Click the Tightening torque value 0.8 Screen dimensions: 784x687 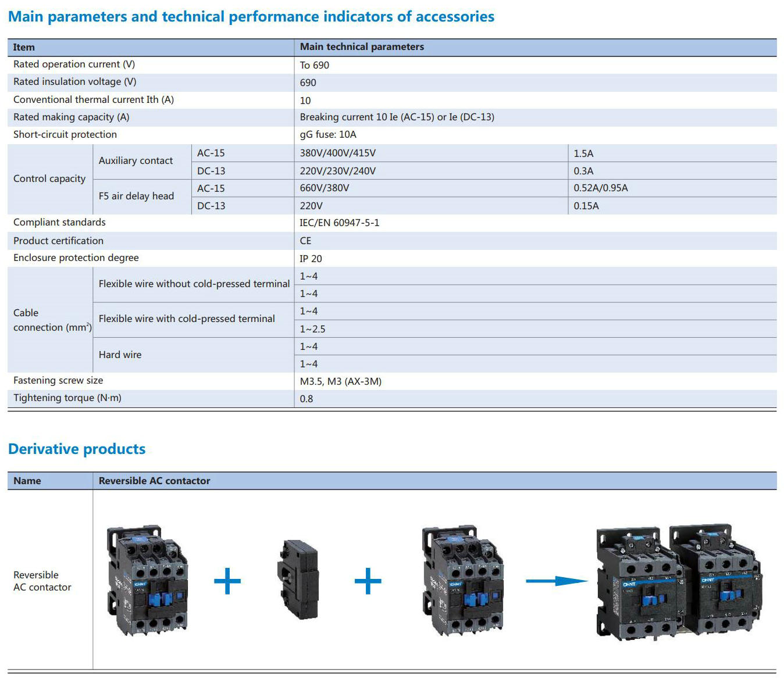(306, 399)
